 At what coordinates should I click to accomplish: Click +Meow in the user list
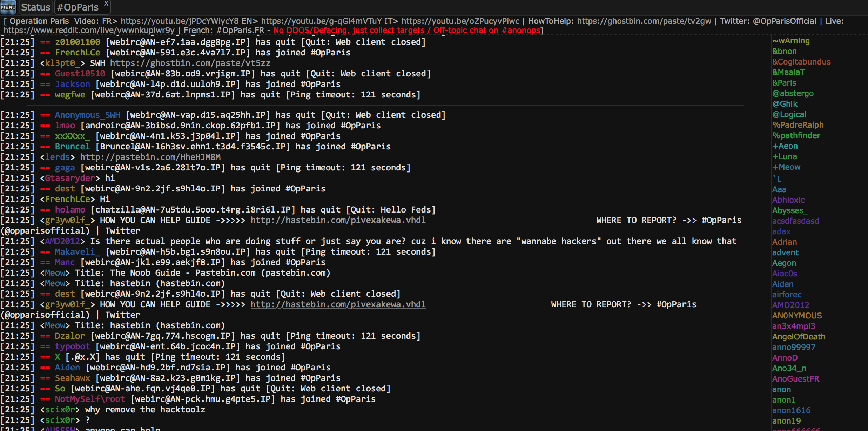(786, 167)
